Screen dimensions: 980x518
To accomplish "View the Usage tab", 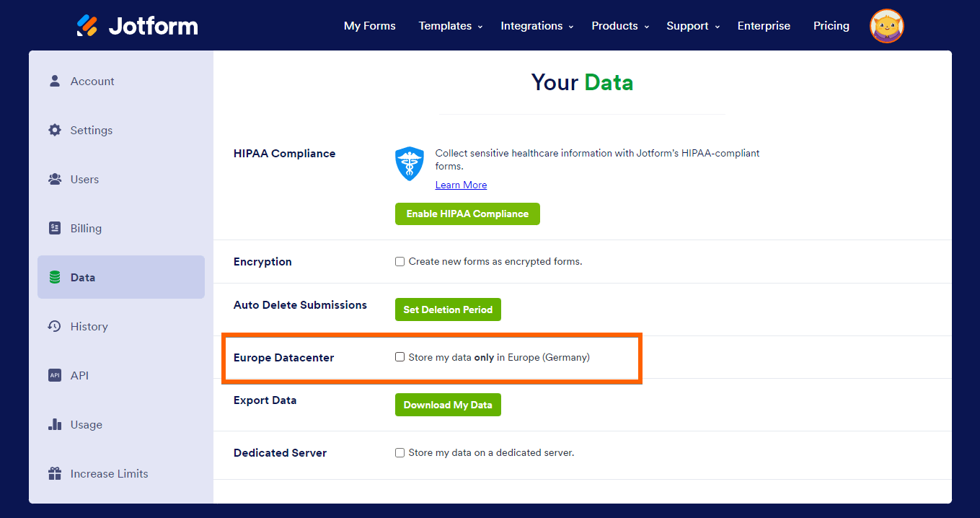I will pos(121,424).
